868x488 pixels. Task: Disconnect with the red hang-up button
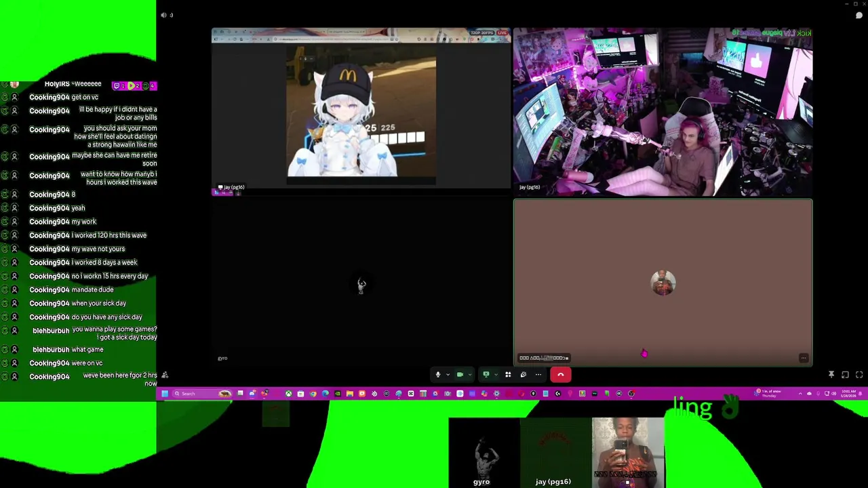(561, 374)
